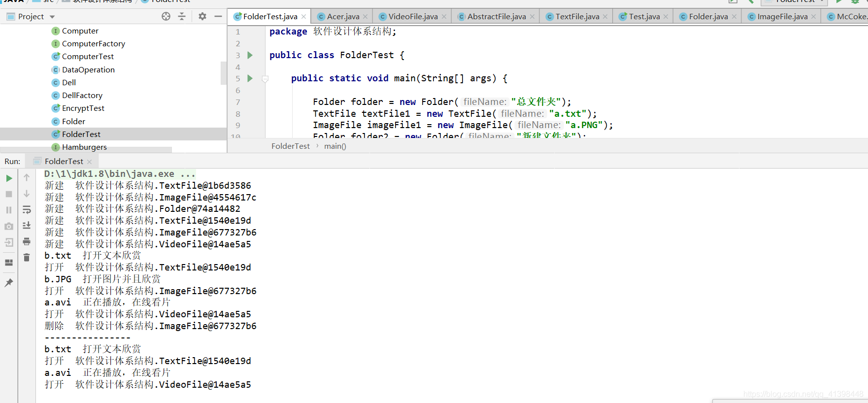
Task: Click the run gutter arrow beside the main method
Action: 250,78
